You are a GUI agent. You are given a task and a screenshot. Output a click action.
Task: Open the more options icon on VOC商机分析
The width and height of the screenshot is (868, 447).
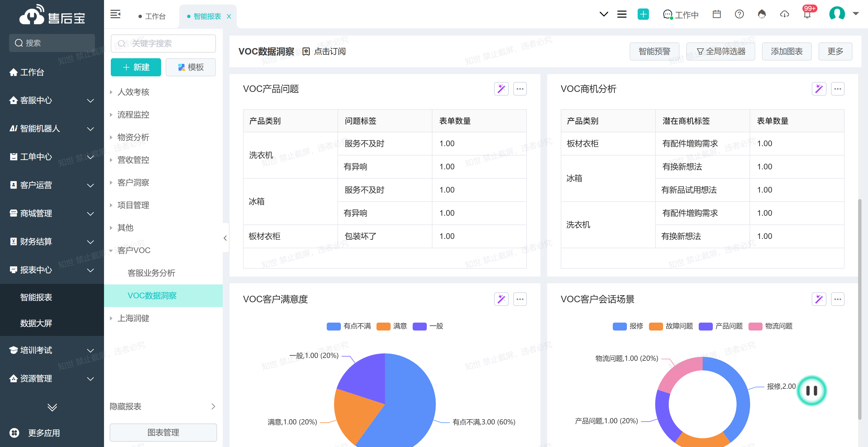[838, 89]
